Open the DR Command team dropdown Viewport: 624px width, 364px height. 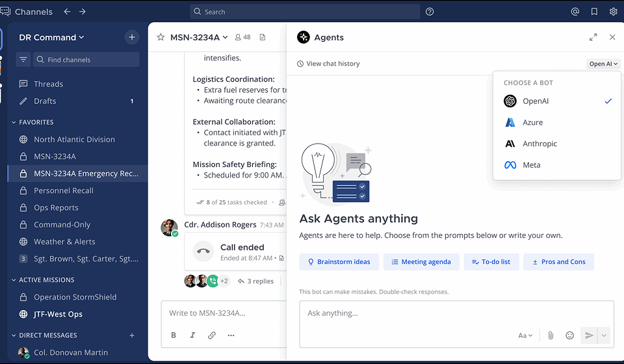[x=51, y=38]
